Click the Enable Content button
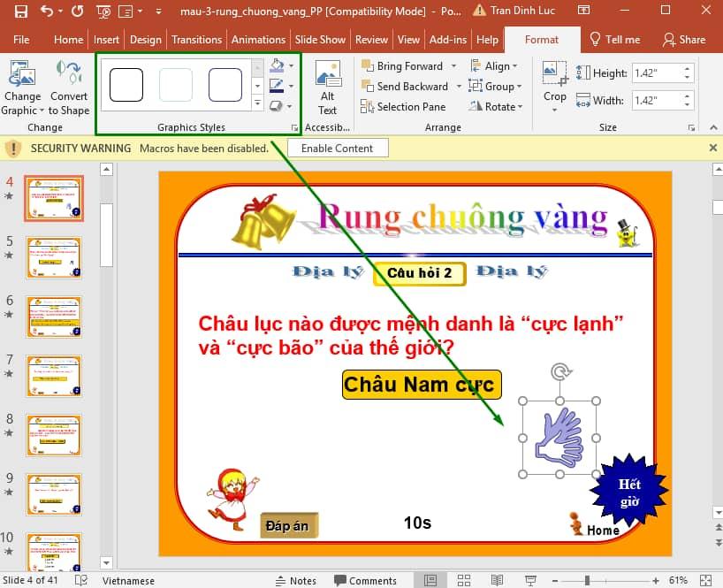This screenshot has height=588, width=723. pyautogui.click(x=337, y=148)
